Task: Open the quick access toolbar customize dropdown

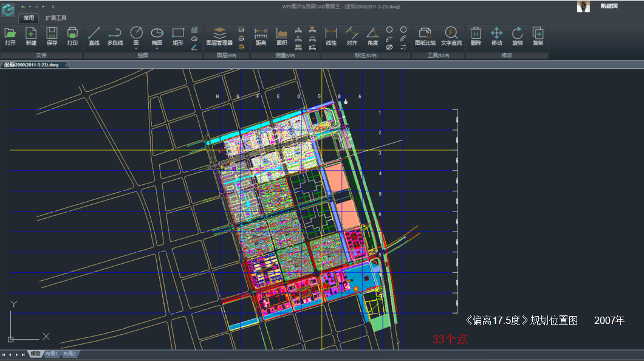Action: pos(53,7)
